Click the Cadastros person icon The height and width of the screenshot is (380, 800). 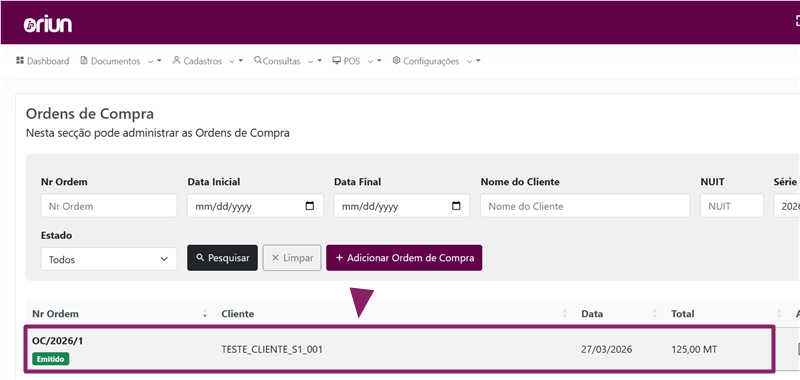tap(177, 60)
